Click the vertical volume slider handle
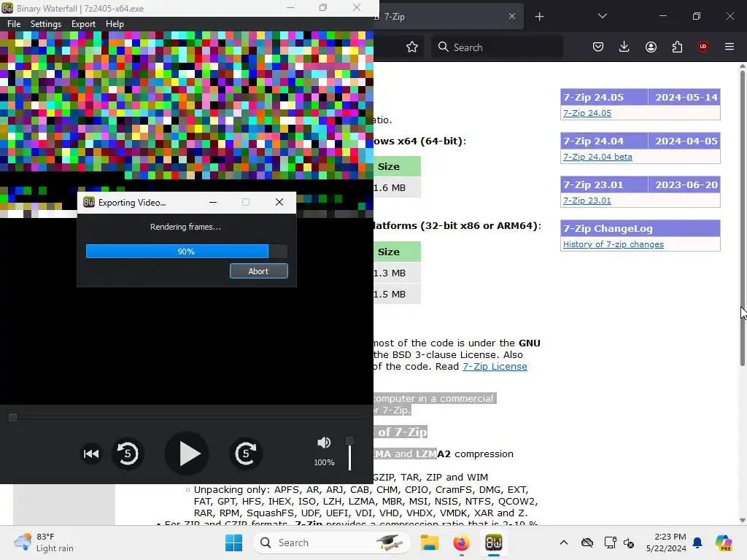The height and width of the screenshot is (560, 747). [x=349, y=441]
